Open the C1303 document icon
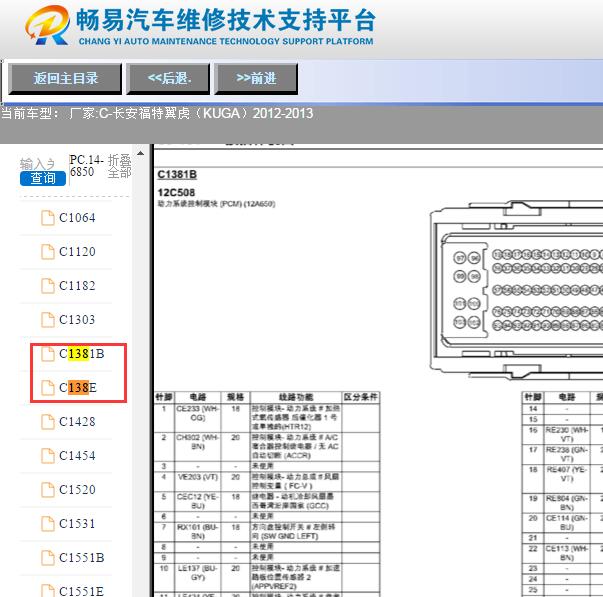The width and height of the screenshot is (603, 597). pyautogui.click(x=48, y=320)
